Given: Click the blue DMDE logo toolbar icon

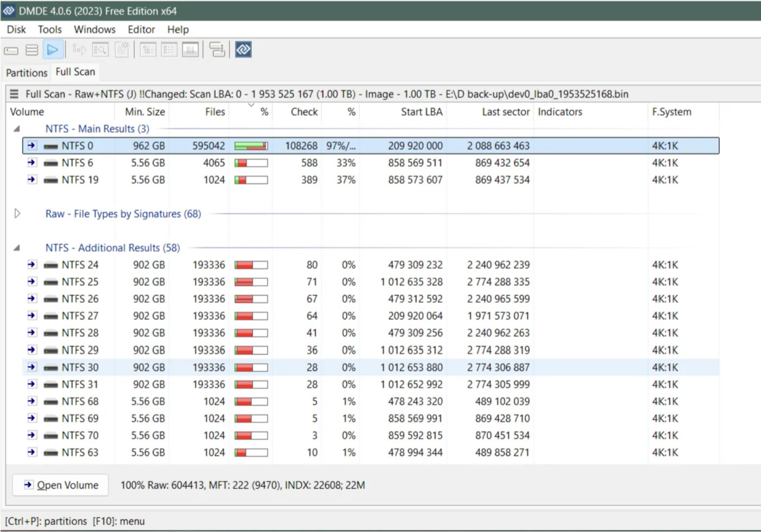Looking at the screenshot, I should click(x=243, y=50).
